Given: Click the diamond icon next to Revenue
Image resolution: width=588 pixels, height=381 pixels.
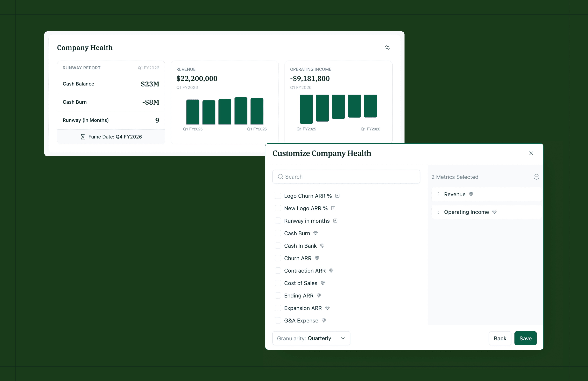Looking at the screenshot, I should [x=471, y=194].
